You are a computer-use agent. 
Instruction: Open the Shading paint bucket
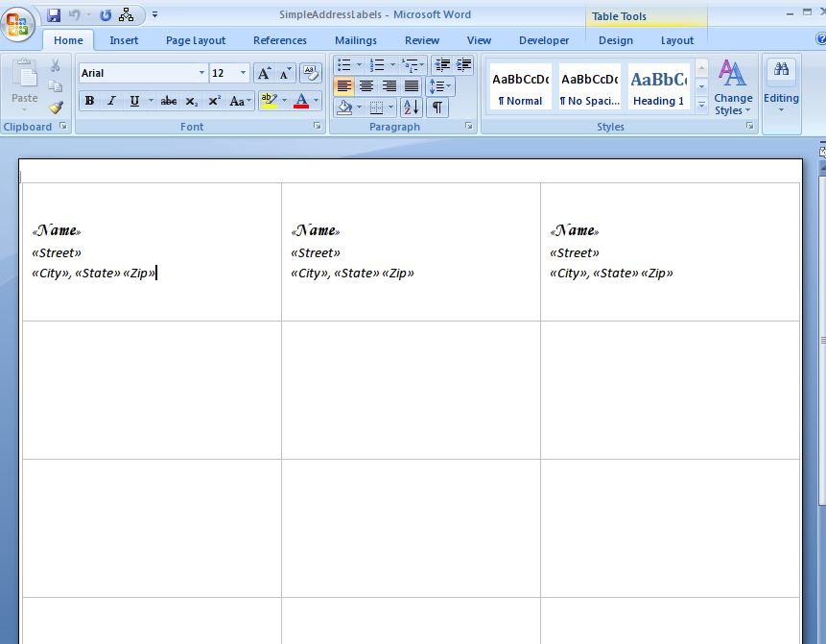345,108
